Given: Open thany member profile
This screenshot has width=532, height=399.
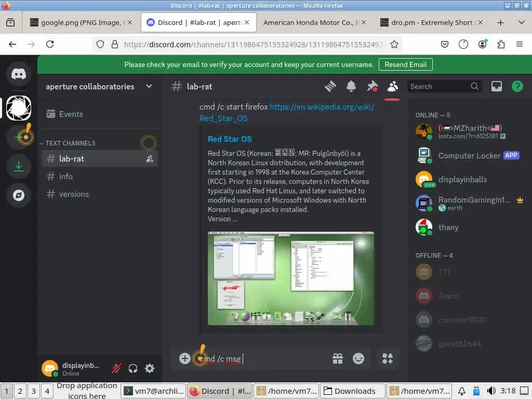Looking at the screenshot, I should [469, 228].
